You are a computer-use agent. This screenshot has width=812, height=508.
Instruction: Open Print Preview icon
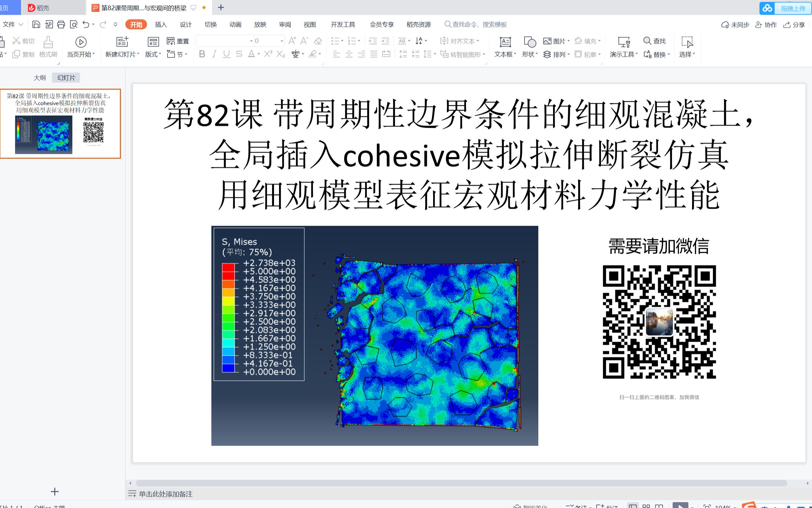point(73,24)
